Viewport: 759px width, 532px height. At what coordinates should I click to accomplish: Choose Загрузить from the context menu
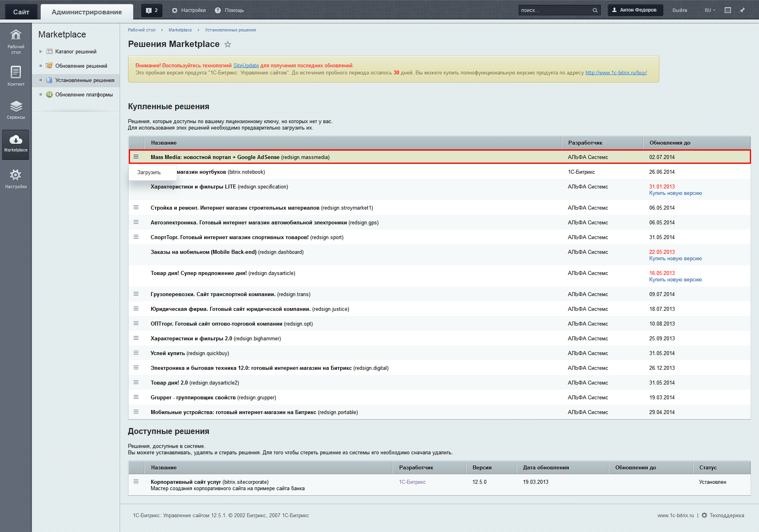(149, 173)
